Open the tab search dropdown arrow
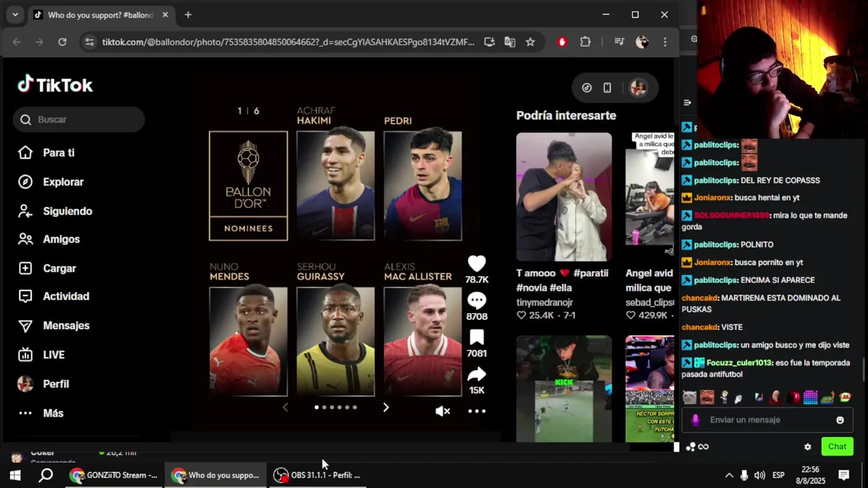 (x=15, y=15)
